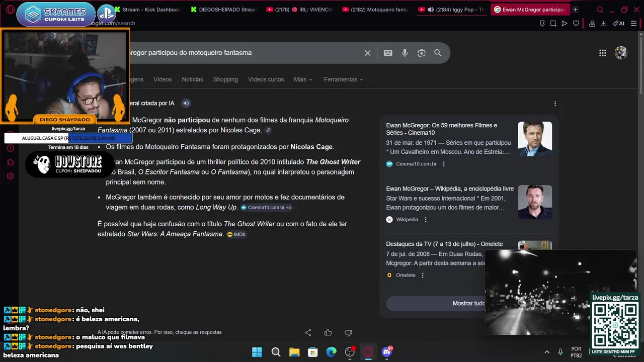Open Microsoft Store from taskbar

tap(312, 352)
